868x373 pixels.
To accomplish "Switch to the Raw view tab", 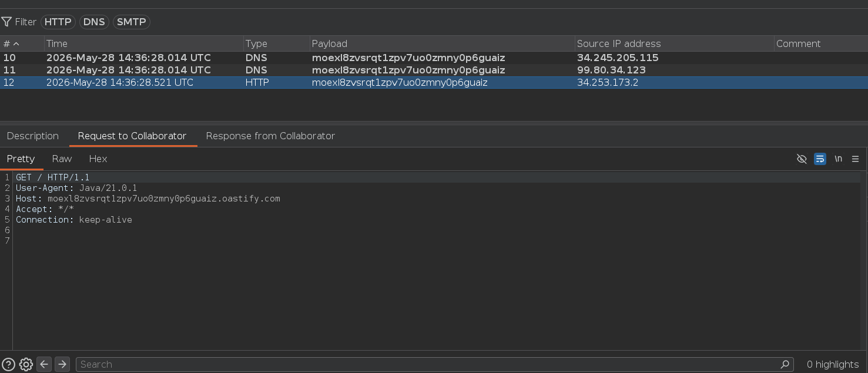I will pyautogui.click(x=62, y=159).
